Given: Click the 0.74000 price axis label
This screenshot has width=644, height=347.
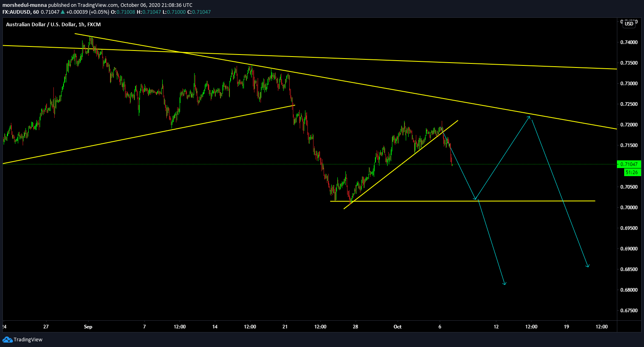Looking at the screenshot, I should [629, 42].
